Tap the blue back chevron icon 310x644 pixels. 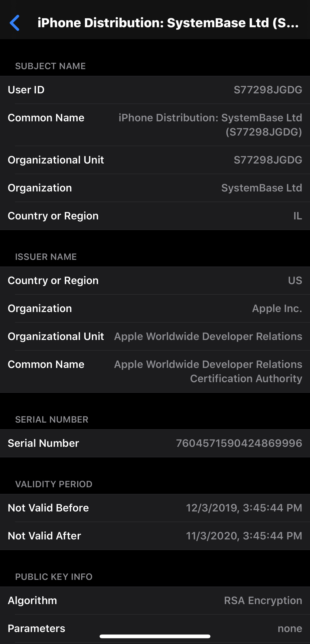point(14,23)
